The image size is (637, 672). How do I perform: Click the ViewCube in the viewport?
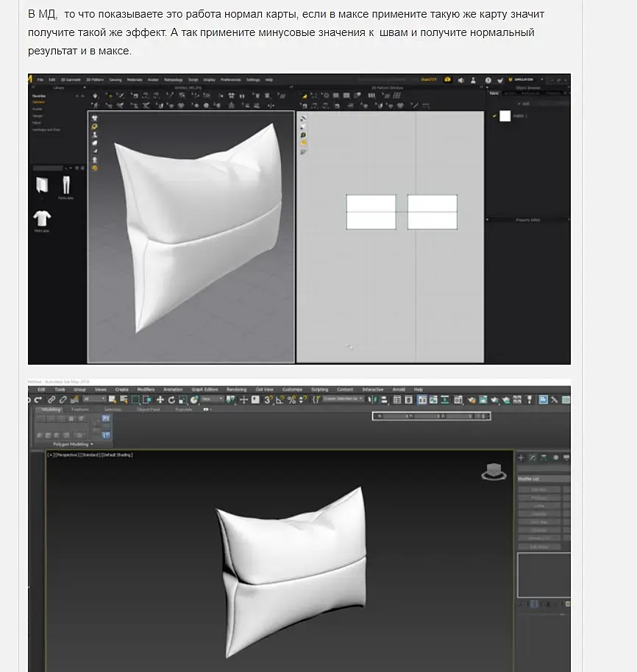click(494, 471)
